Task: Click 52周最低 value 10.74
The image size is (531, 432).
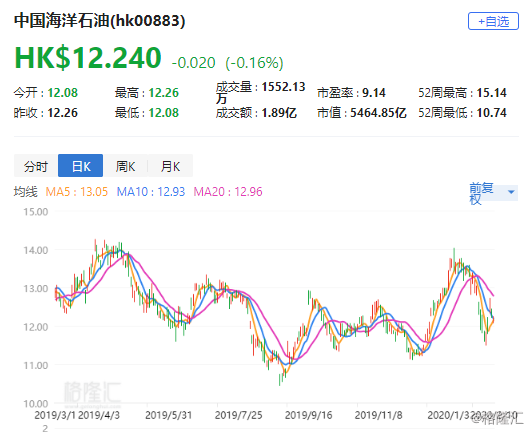Action: coord(492,112)
